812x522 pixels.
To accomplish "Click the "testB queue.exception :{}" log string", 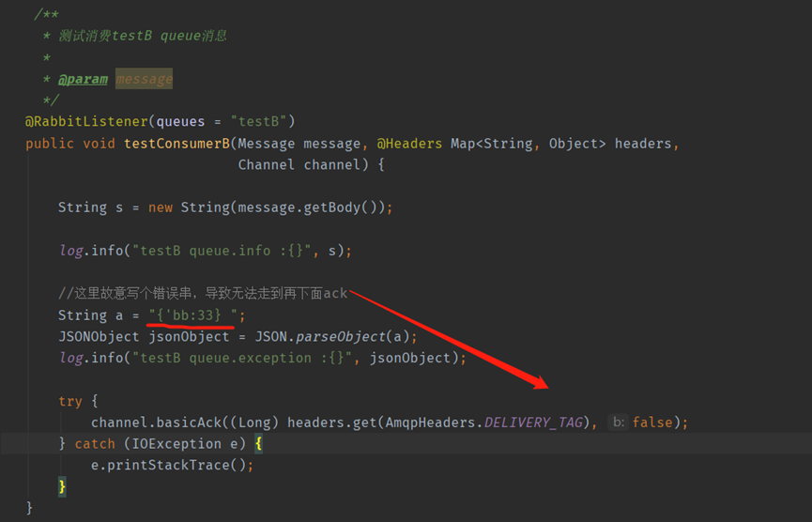I will 242,358.
